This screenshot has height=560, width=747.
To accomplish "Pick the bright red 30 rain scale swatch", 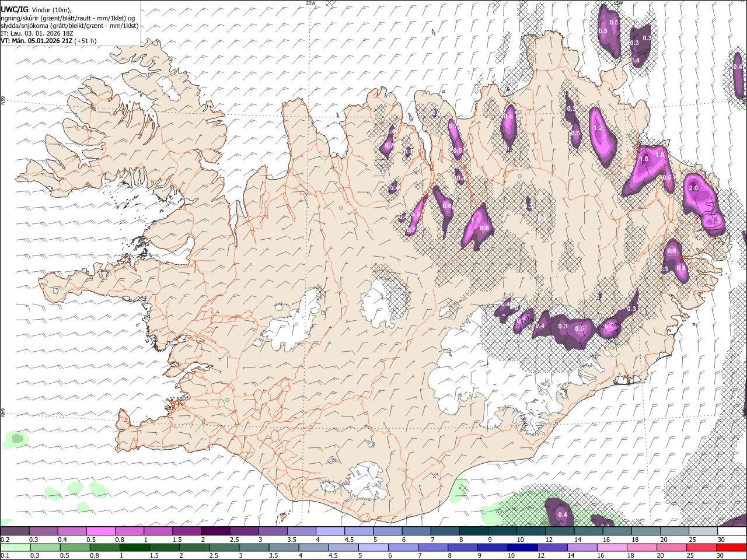I will [732, 547].
